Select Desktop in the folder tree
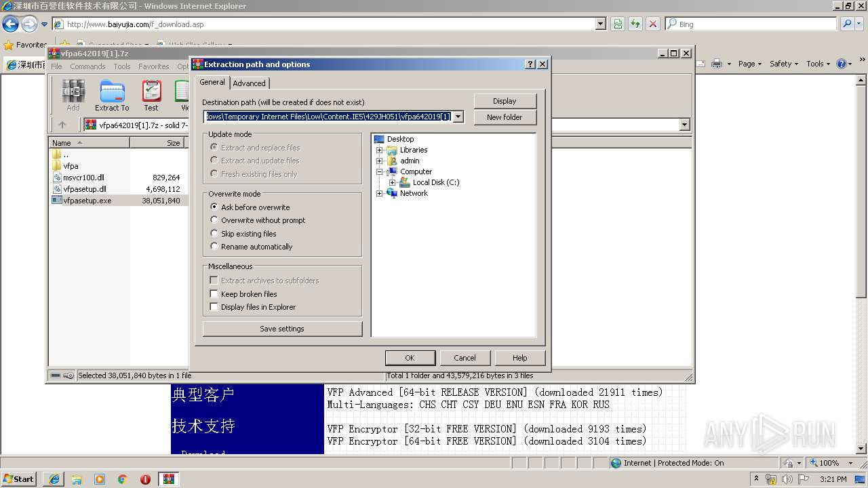 (x=400, y=139)
